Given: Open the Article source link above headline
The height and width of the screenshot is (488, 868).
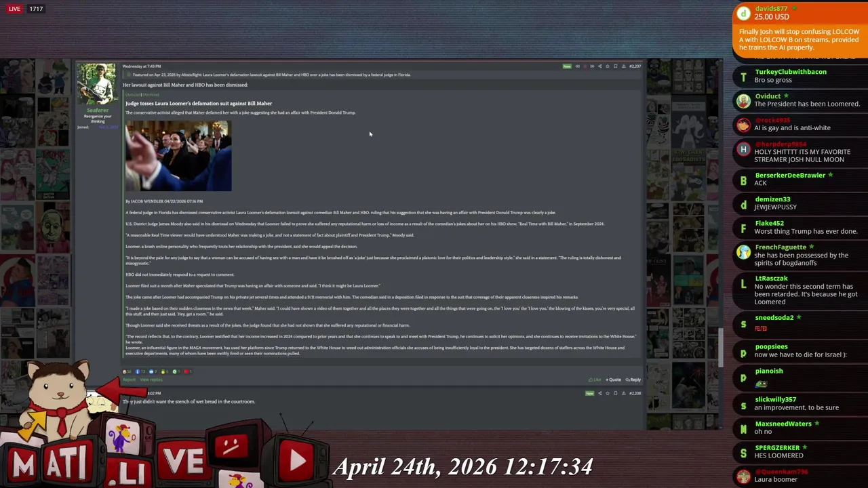Looking at the screenshot, I should pos(132,95).
